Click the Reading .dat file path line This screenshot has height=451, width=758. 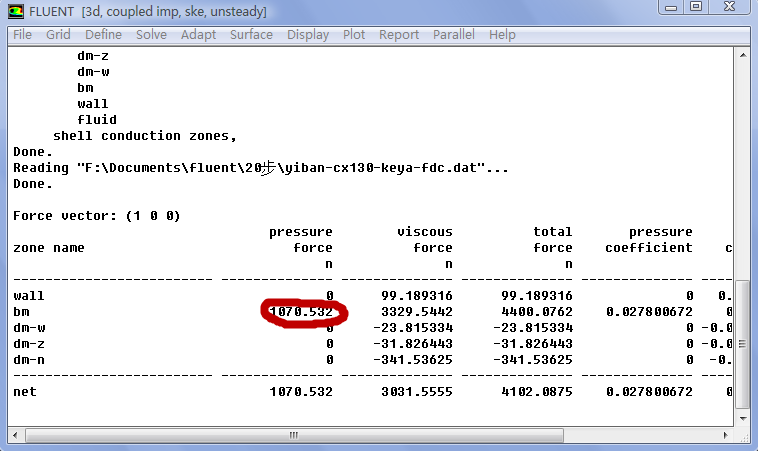pos(261,168)
